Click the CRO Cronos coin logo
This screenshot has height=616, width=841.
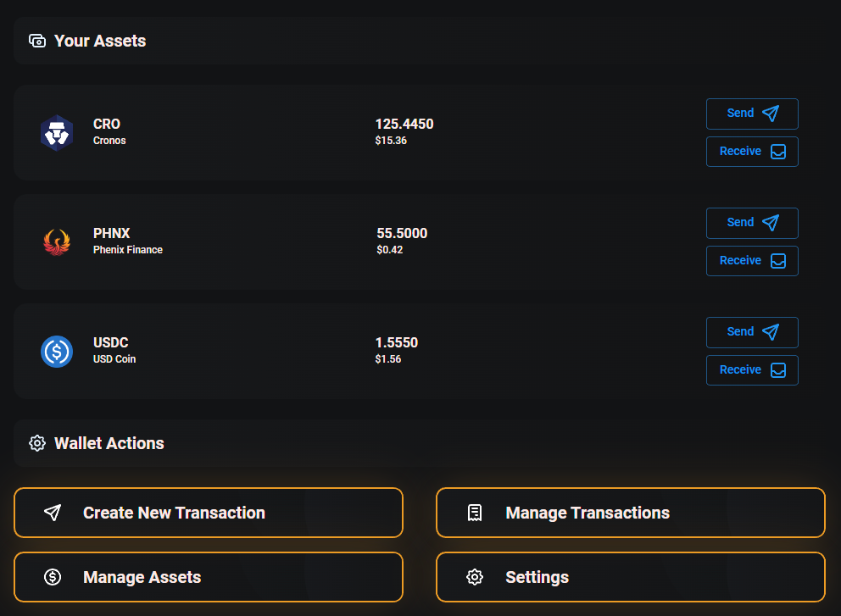(x=56, y=133)
